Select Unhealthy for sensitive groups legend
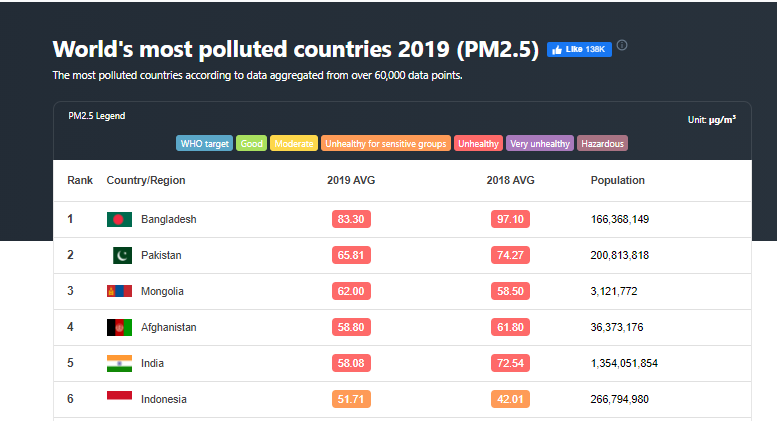The image size is (777, 421). click(x=385, y=144)
